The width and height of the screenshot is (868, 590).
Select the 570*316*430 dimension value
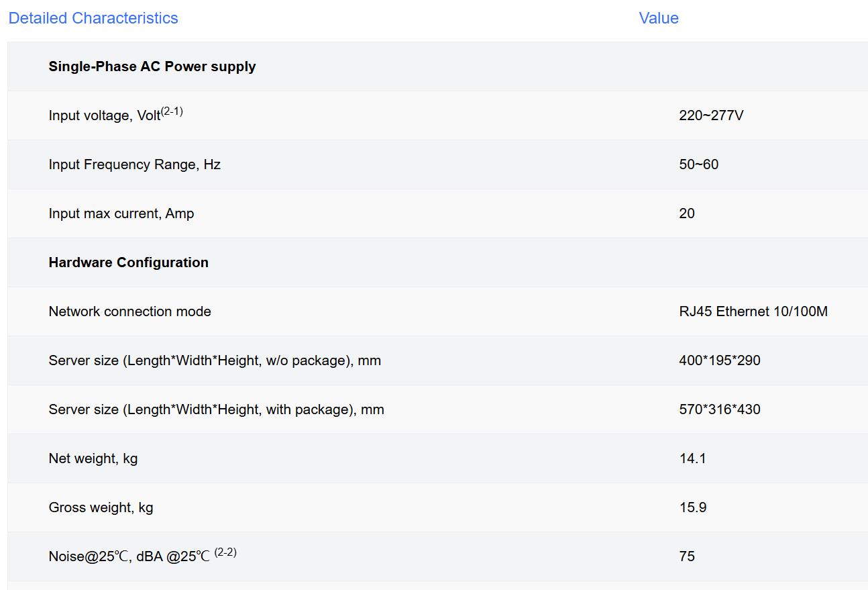(x=719, y=409)
